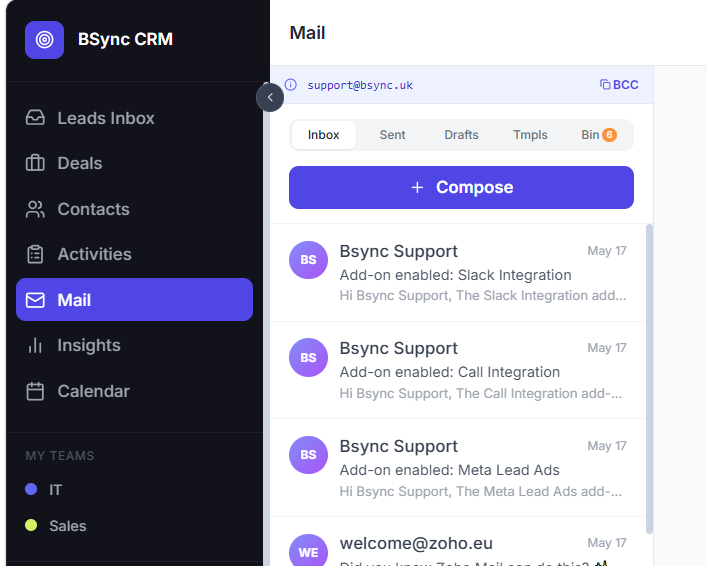Viewport: 708px width, 573px height.
Task: Navigate to Deals
Action: [x=135, y=163]
